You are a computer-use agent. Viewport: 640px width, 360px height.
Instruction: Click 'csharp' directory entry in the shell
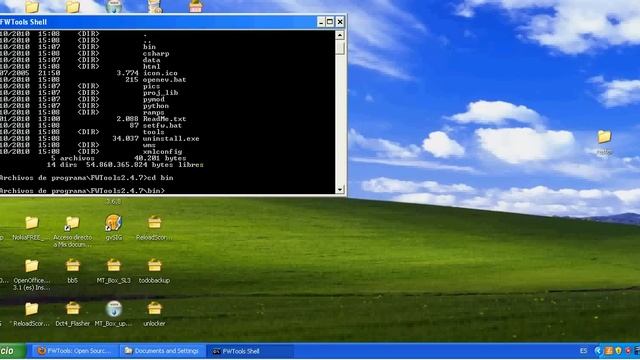click(x=156, y=53)
